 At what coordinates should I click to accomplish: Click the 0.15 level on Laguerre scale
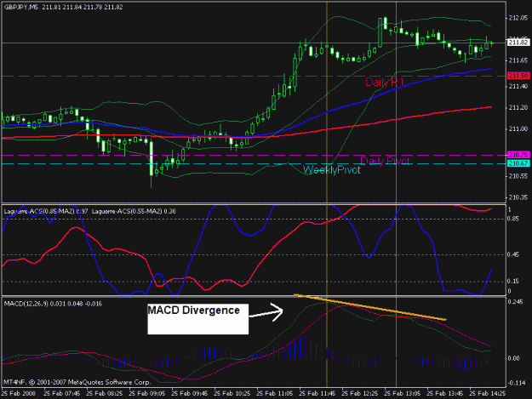(x=513, y=282)
